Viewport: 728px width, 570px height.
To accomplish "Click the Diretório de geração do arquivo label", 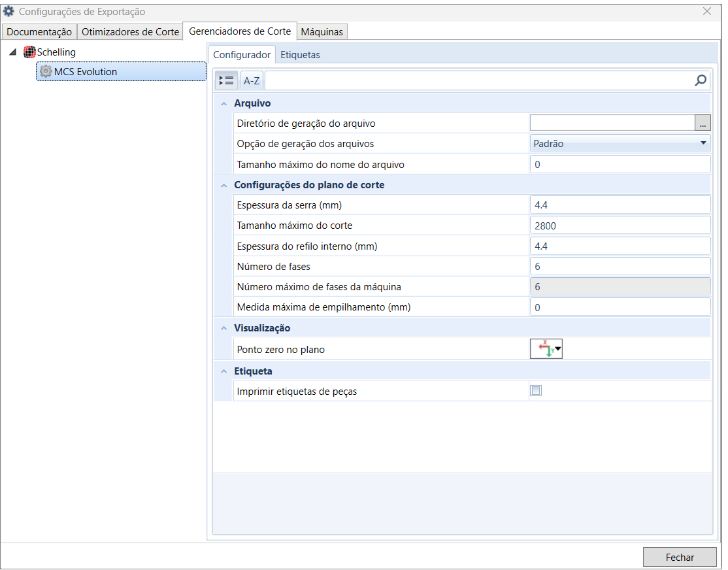I will tap(306, 123).
